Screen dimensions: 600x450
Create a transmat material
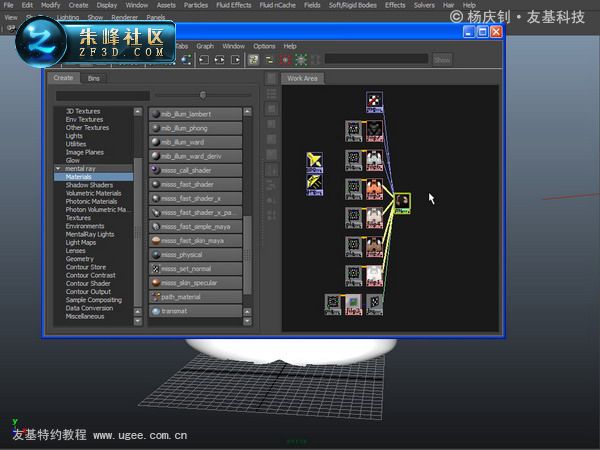point(196,311)
